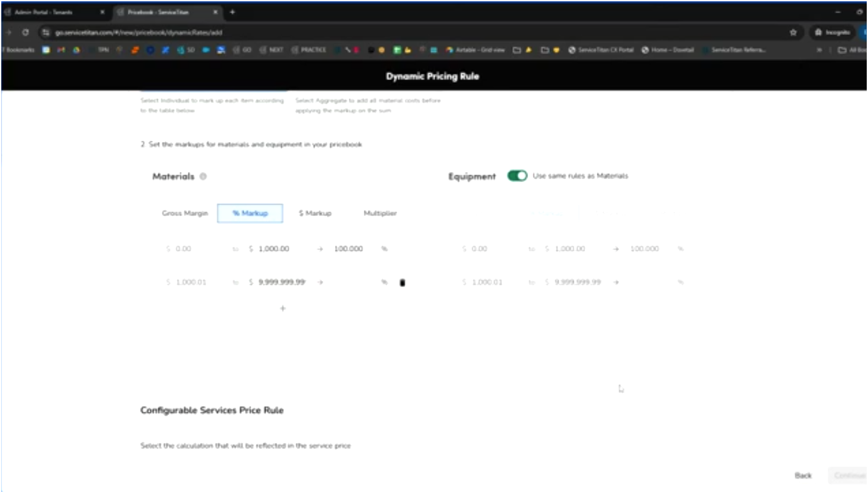Edit Materials 100.000 percent markup field
868x493 pixels.
coord(348,249)
